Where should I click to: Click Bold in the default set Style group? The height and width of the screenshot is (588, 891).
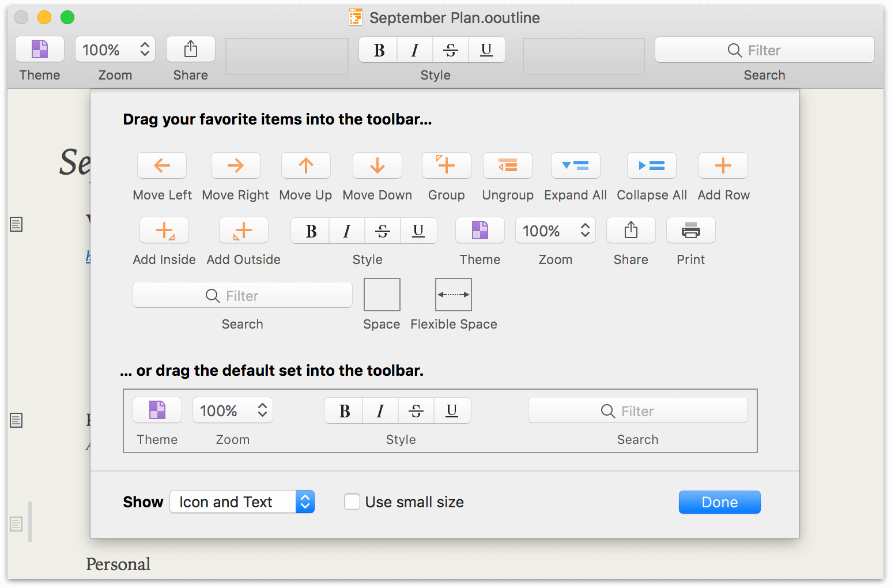tap(344, 410)
